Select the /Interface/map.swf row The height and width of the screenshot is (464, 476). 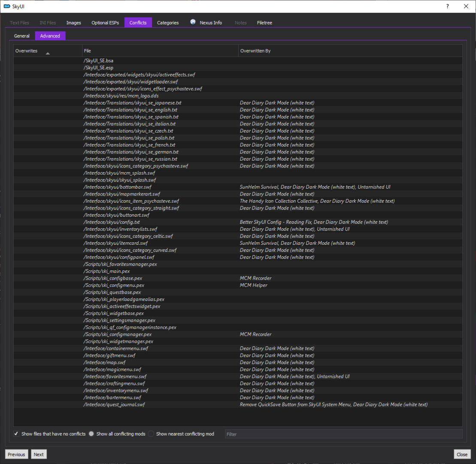tap(238, 362)
